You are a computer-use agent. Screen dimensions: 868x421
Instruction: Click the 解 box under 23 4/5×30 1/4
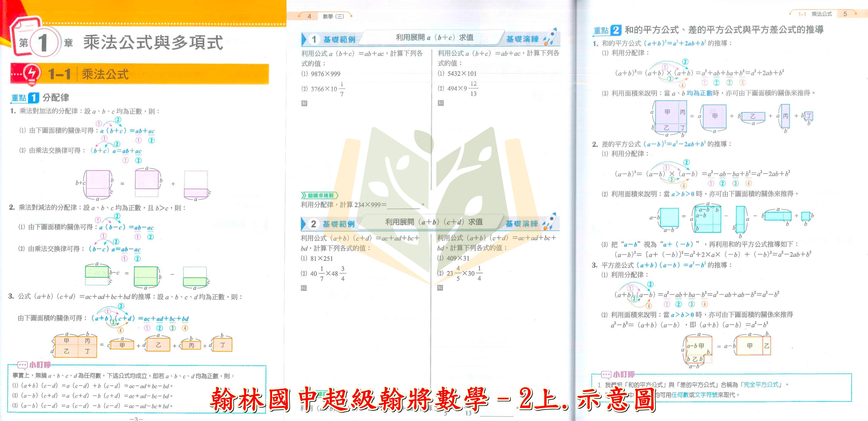440,288
